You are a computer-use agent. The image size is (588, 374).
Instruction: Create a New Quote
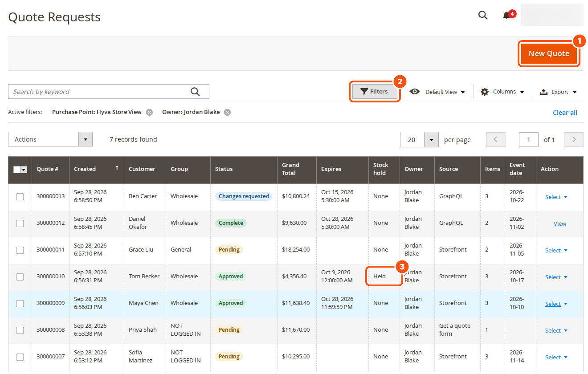point(549,53)
